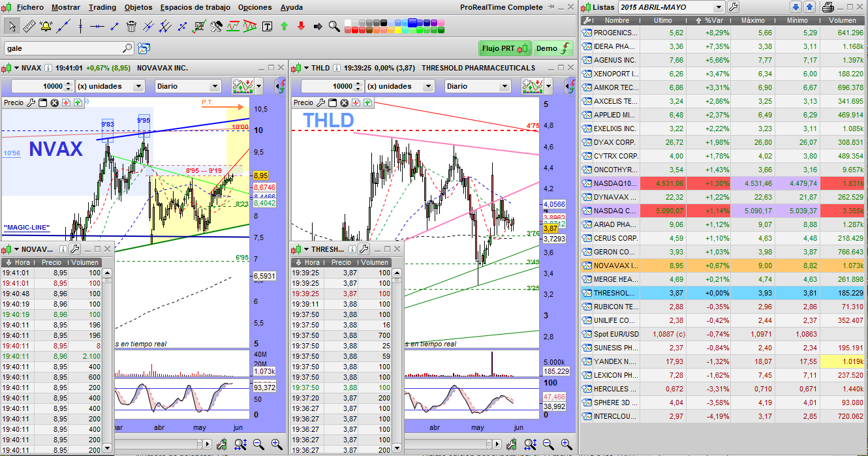Select the Spot EUR/USD row in the list
The width and height of the screenshot is (868, 456).
[723, 334]
